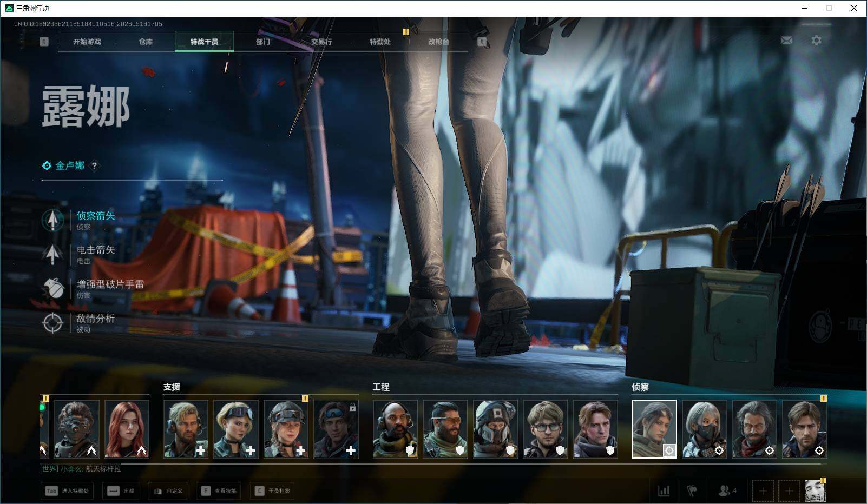Click the 侦察 category header
The height and width of the screenshot is (504, 867).
640,387
